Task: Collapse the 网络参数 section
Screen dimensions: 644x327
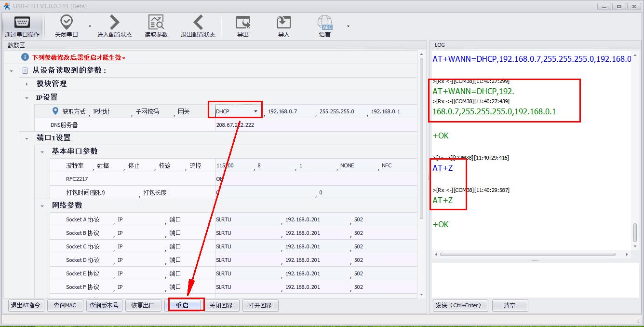Action: (x=42, y=205)
